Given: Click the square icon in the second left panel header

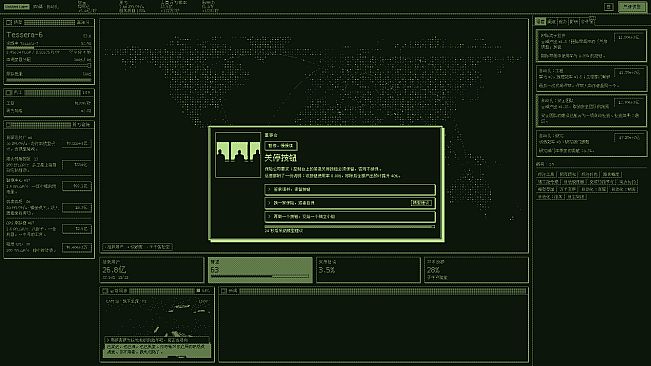Looking at the screenshot, I should [x=9, y=93].
